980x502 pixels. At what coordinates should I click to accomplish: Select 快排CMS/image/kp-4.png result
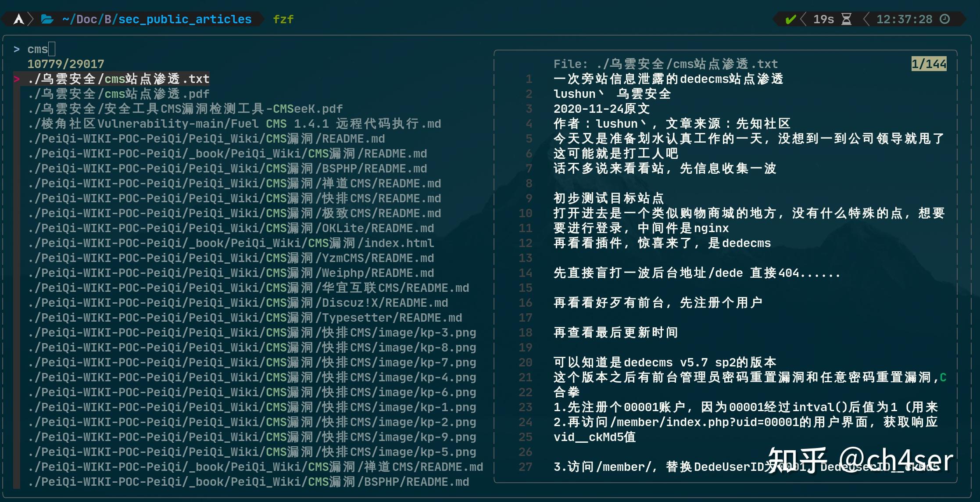252,377
